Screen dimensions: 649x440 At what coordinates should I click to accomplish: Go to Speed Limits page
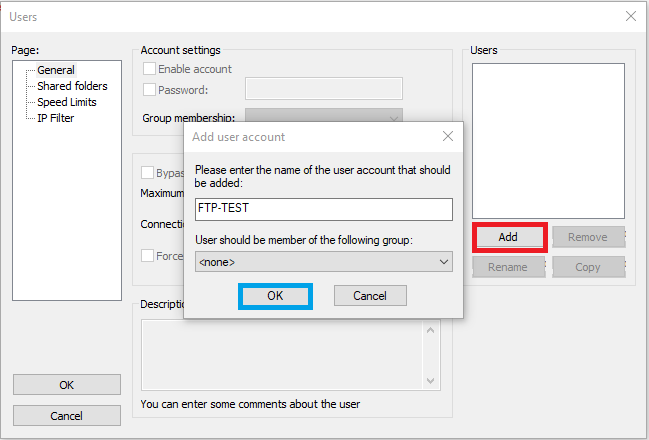click(x=67, y=102)
